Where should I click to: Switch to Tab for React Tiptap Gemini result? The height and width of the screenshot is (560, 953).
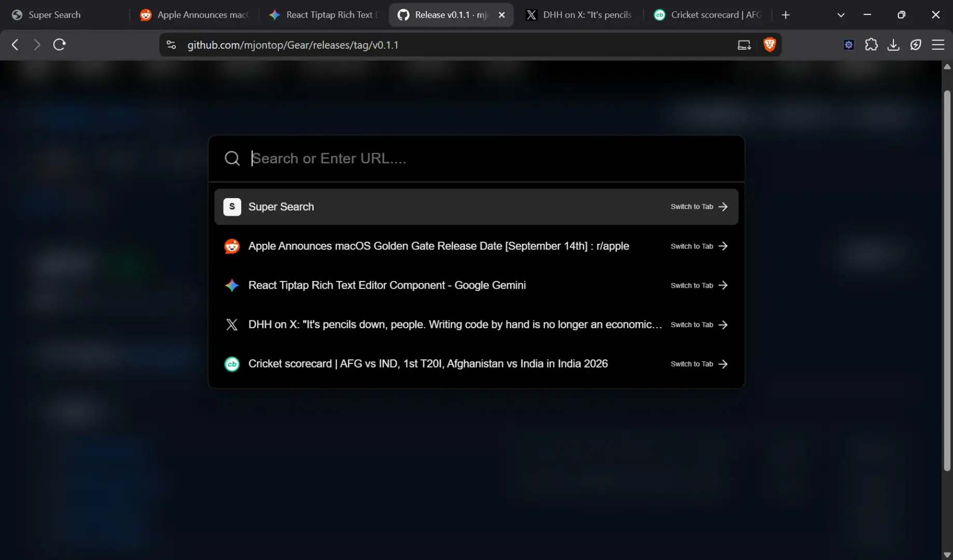click(699, 286)
